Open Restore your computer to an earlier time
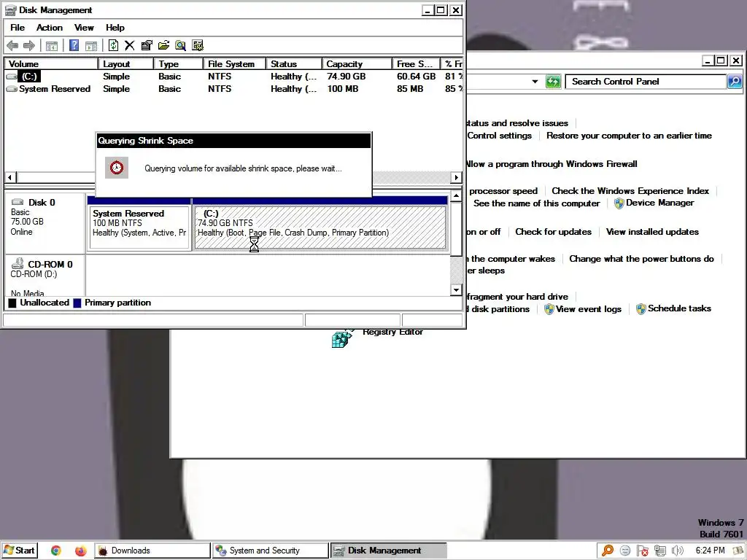747x560 pixels. point(629,136)
